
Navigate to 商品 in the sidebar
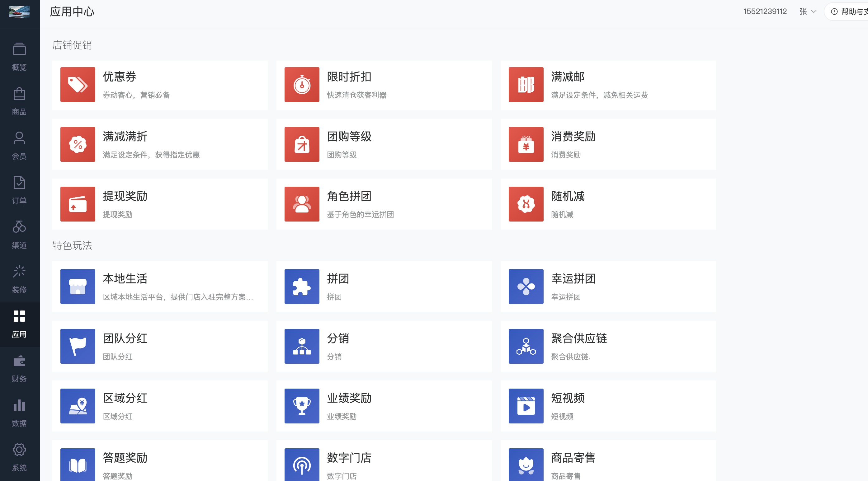pyautogui.click(x=19, y=101)
